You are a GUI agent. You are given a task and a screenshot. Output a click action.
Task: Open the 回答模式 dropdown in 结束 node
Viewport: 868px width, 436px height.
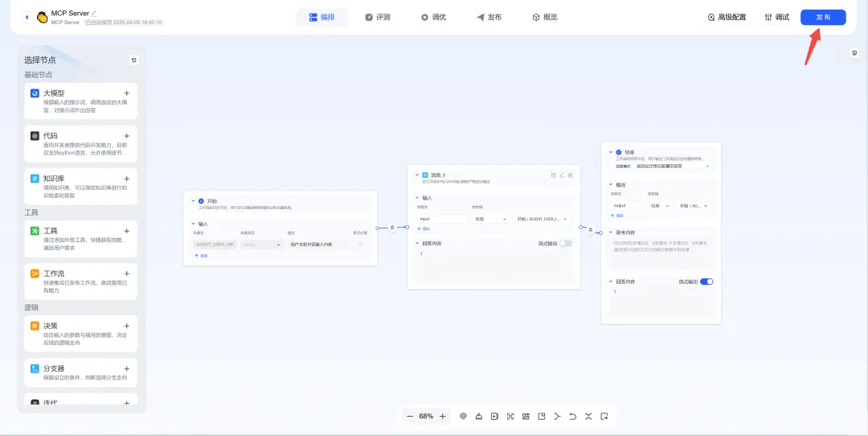point(674,167)
